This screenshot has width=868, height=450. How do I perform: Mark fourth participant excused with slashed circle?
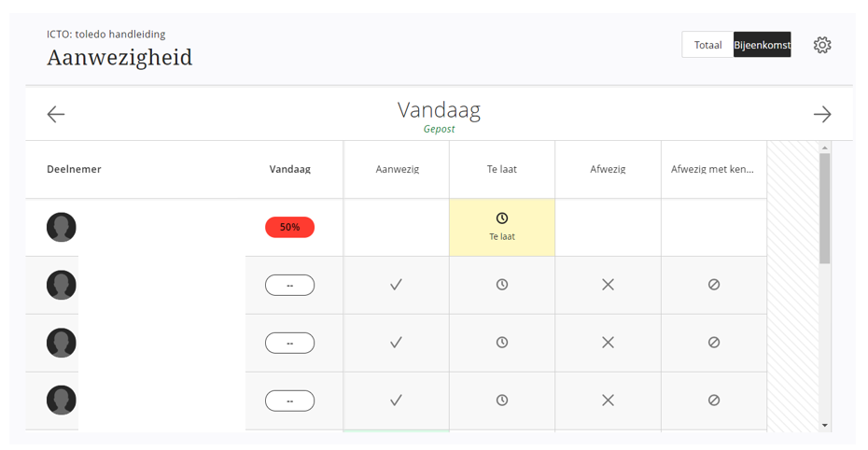pos(714,401)
